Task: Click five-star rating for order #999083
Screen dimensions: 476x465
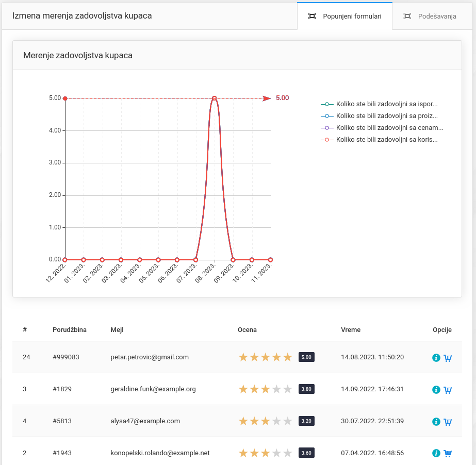Action: click(265, 357)
